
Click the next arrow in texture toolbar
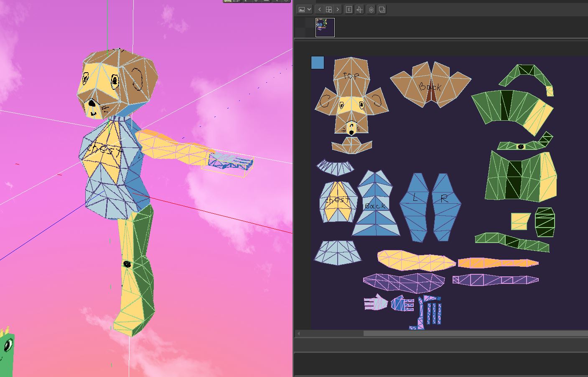click(338, 10)
